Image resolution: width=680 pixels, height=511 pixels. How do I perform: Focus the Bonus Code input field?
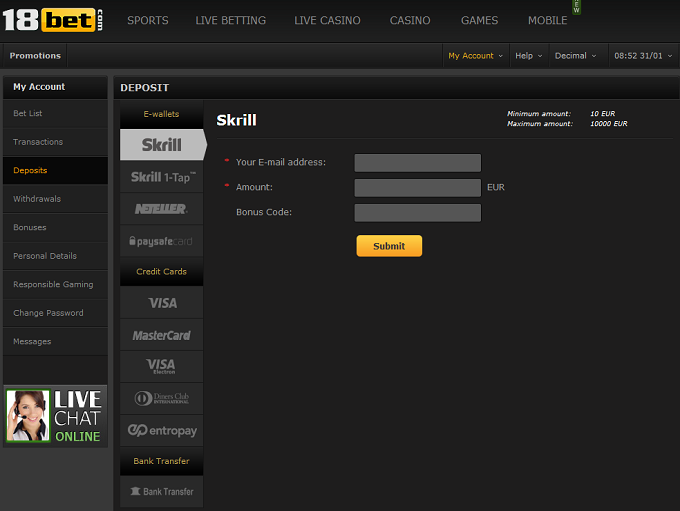pos(418,213)
